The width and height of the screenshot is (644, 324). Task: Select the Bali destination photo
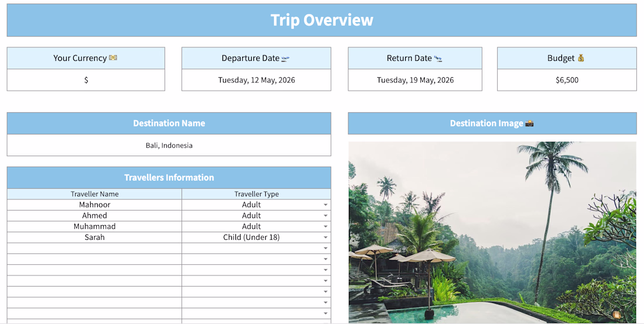[x=492, y=232]
